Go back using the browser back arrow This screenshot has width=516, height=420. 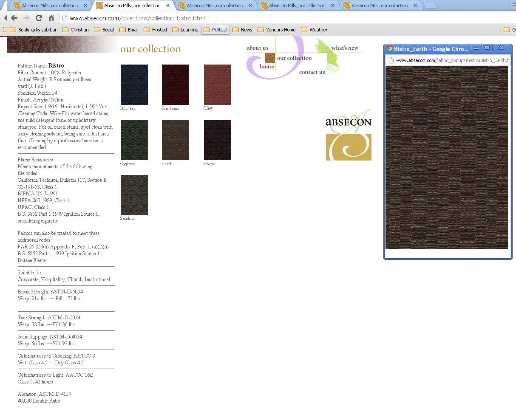tap(14, 18)
